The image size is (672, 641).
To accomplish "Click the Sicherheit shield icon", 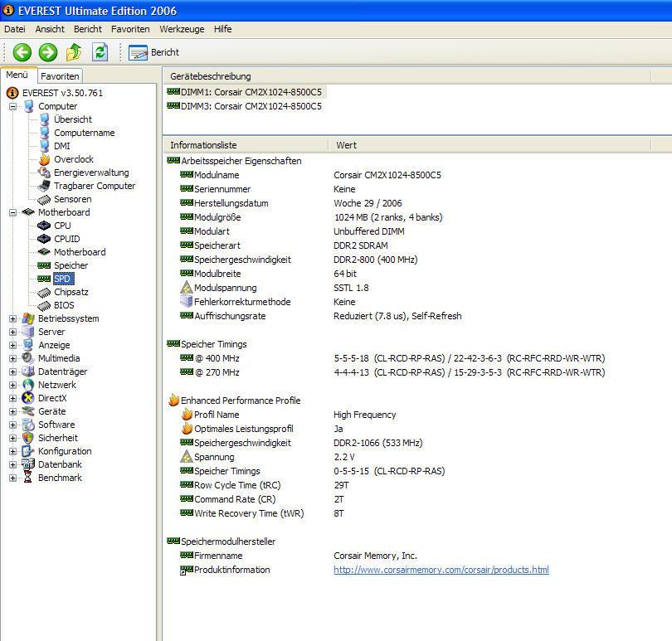I will point(28,439).
